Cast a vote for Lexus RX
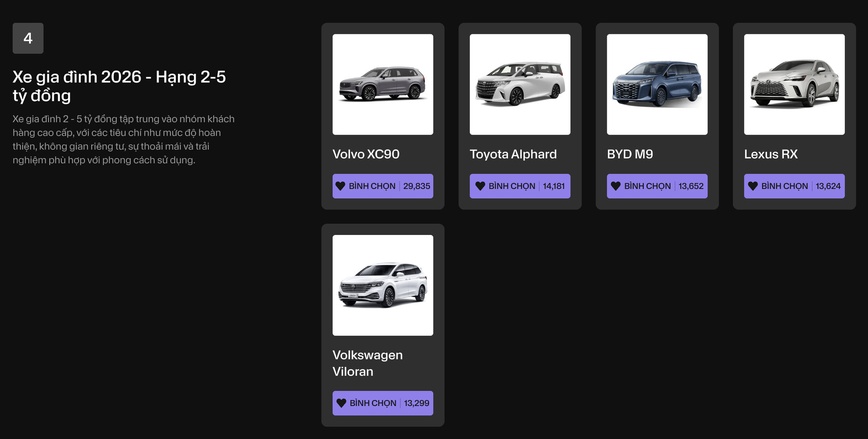 click(x=794, y=186)
